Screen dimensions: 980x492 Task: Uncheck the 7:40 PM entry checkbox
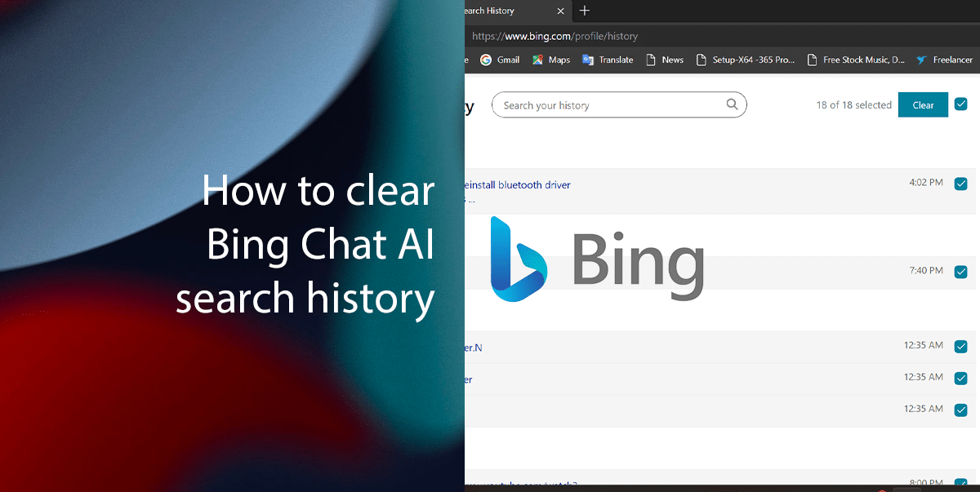(960, 272)
